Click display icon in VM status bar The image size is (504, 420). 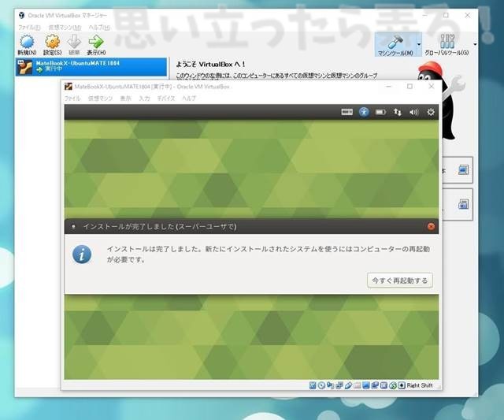click(x=366, y=385)
